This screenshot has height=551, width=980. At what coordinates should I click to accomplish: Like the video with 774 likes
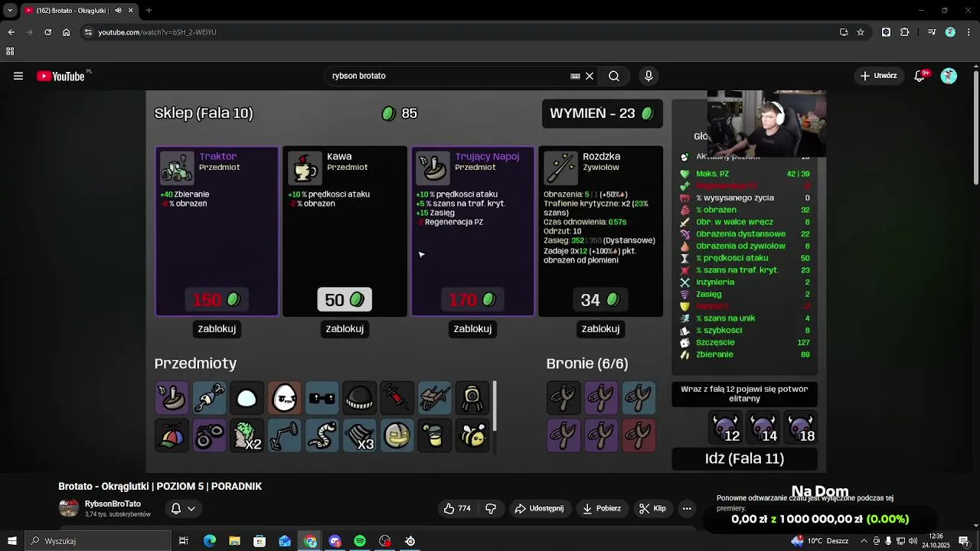(x=457, y=508)
